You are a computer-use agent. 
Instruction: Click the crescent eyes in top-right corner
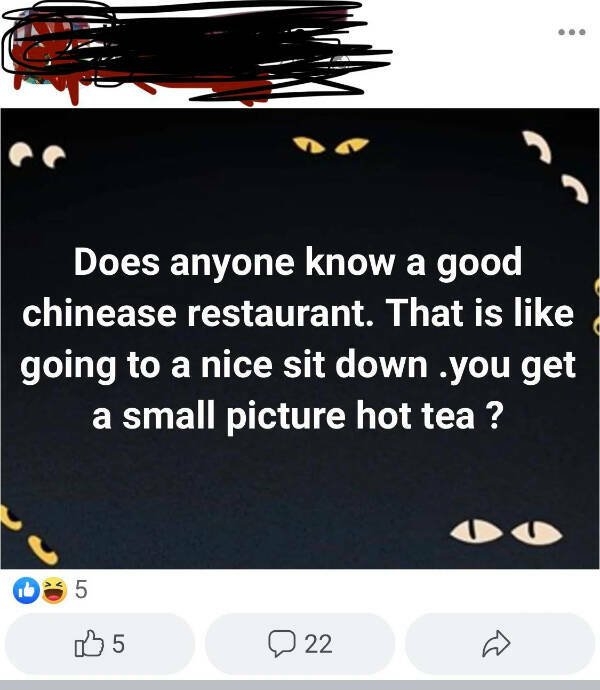(x=556, y=167)
